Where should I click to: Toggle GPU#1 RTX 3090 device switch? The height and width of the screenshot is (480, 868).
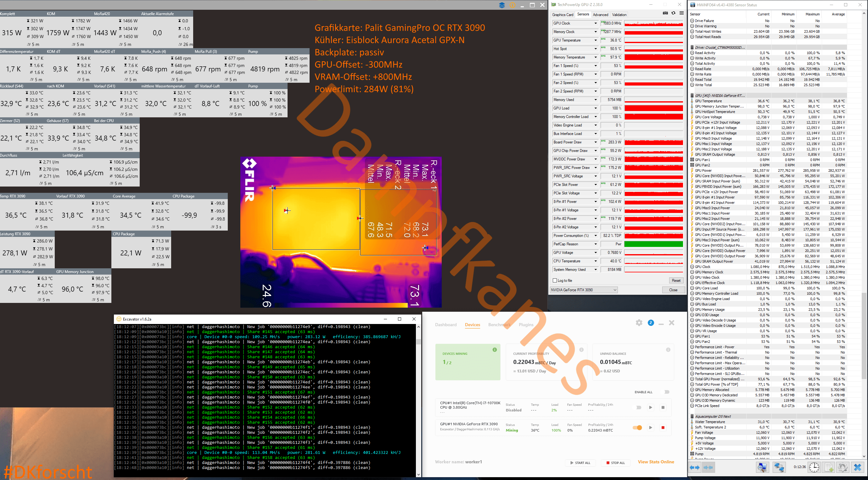(637, 427)
